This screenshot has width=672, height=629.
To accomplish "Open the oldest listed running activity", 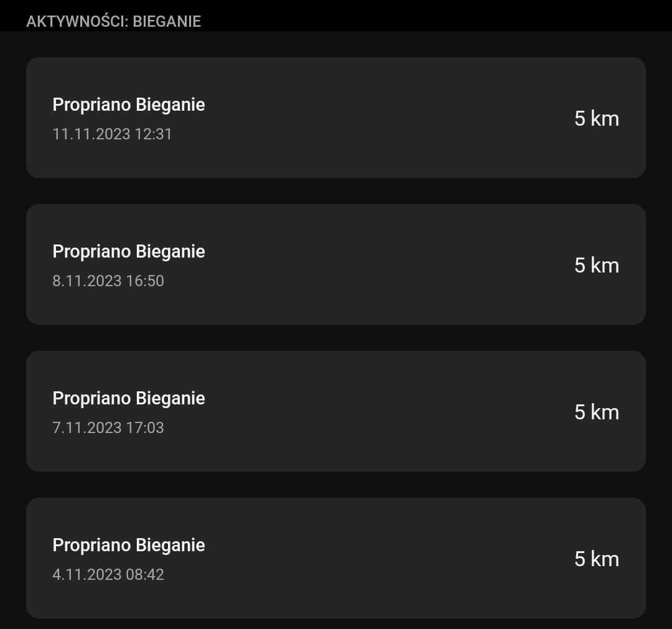I will click(x=335, y=558).
